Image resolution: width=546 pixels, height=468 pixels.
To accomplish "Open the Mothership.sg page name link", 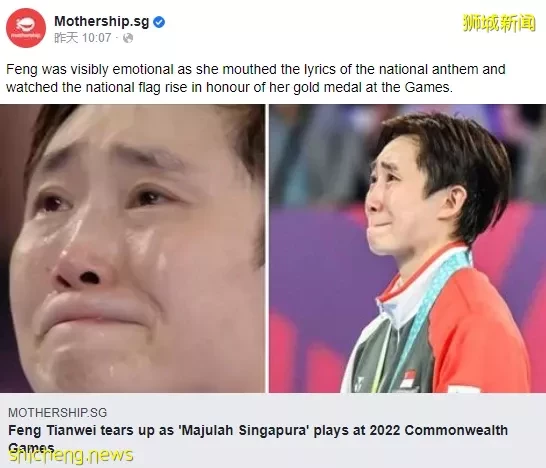I will (x=101, y=22).
